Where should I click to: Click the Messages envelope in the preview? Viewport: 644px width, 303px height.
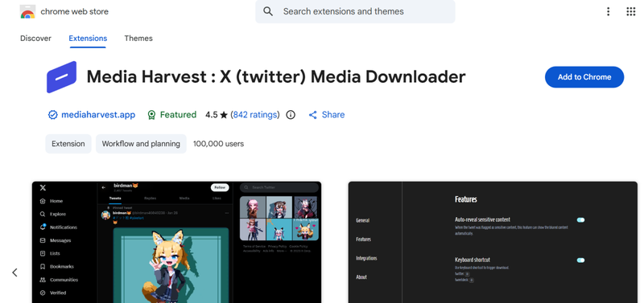[x=43, y=240]
